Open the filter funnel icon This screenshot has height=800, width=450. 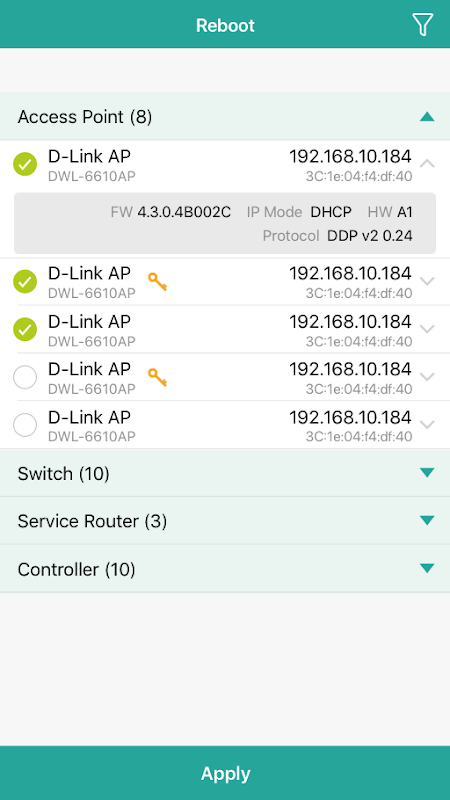click(422, 24)
